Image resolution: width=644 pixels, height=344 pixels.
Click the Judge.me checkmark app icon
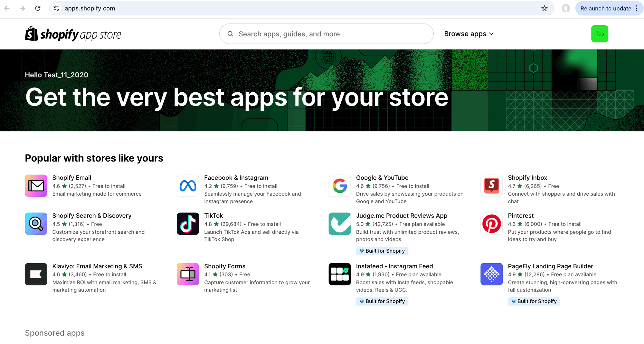point(340,224)
